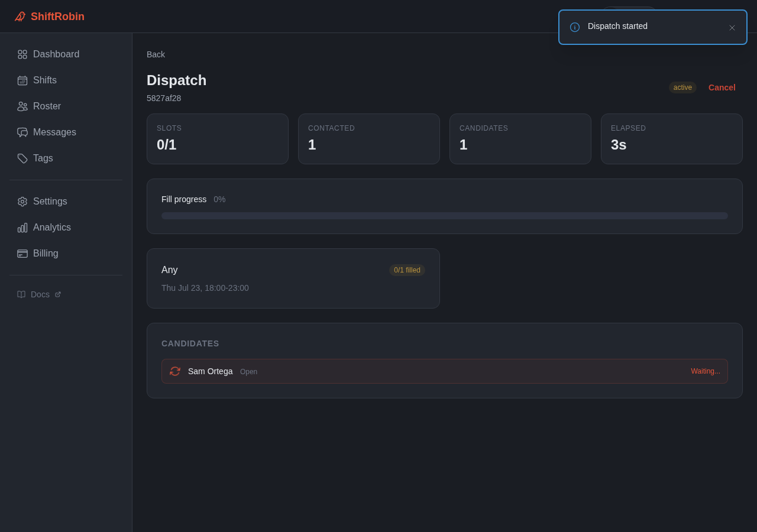
Task: Select the Sam Ortega candidate row
Action: [x=445, y=371]
